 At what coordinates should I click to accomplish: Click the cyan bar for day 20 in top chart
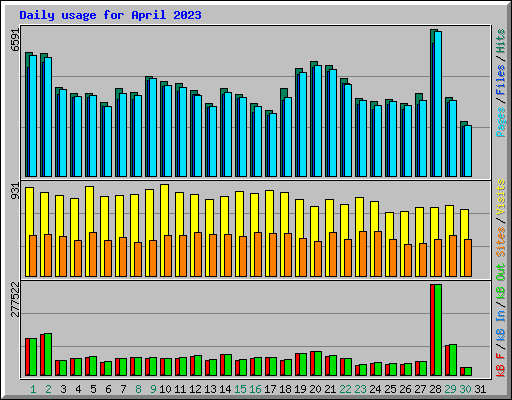click(318, 121)
